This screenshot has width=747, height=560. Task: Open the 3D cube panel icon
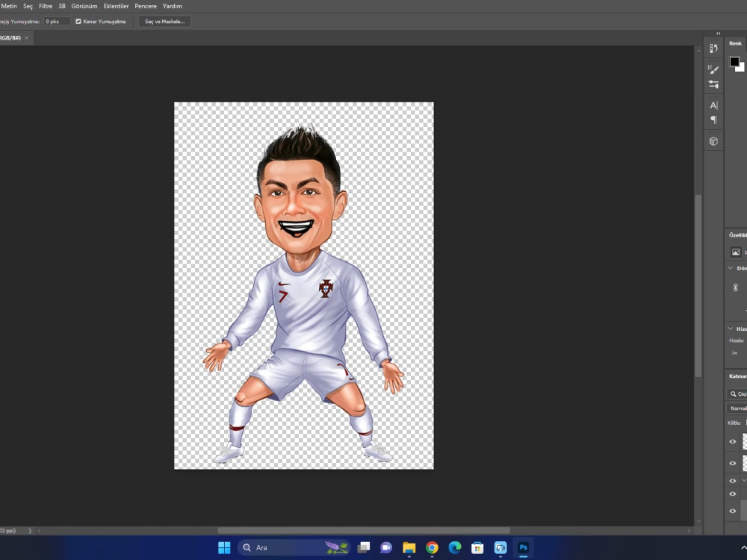pyautogui.click(x=713, y=141)
